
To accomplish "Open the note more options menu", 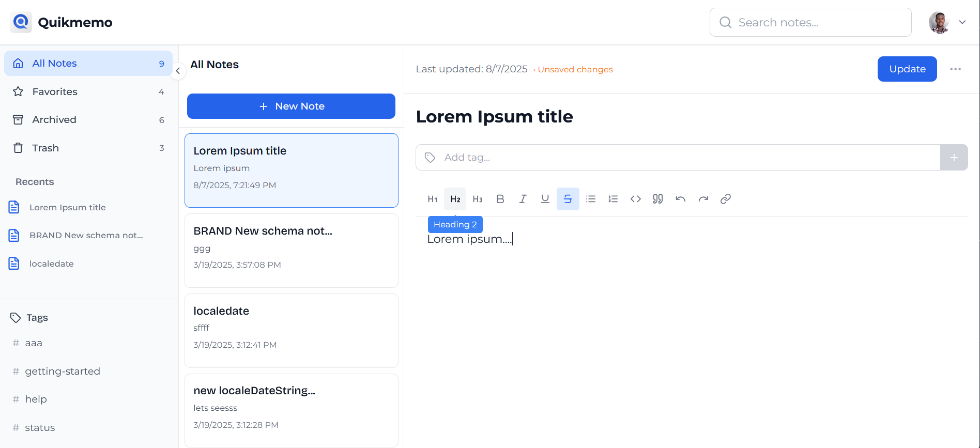I will coord(955,69).
